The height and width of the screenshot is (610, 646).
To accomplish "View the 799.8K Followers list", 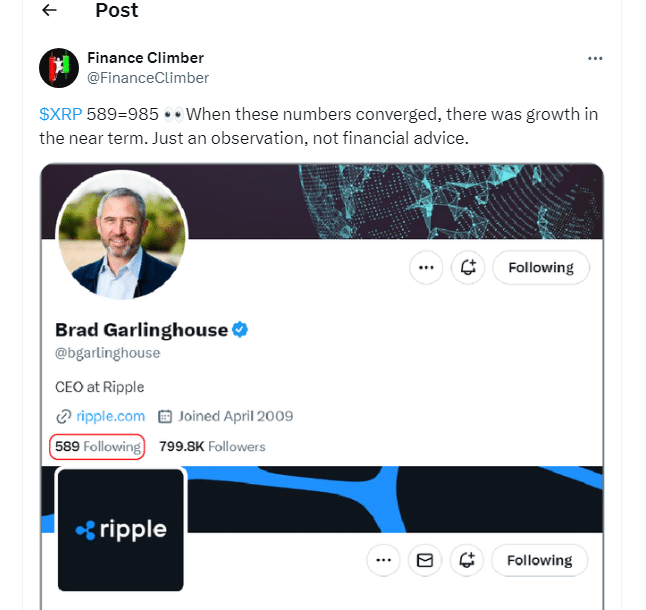I will click(212, 446).
